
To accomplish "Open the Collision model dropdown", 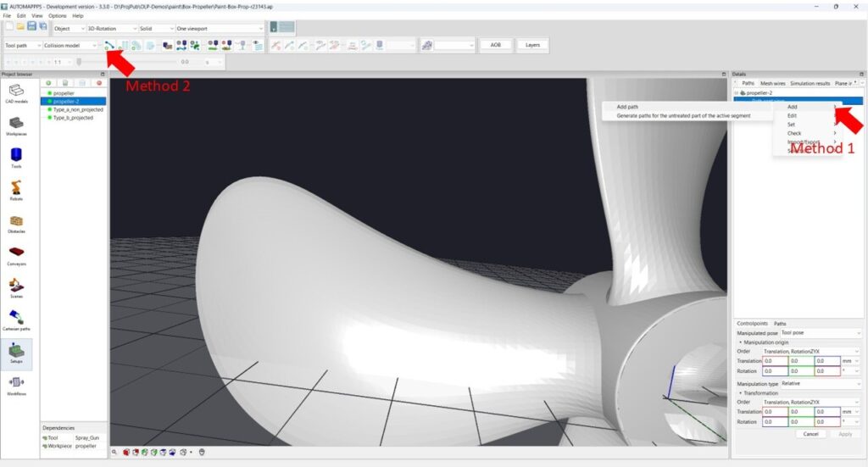I will [70, 46].
